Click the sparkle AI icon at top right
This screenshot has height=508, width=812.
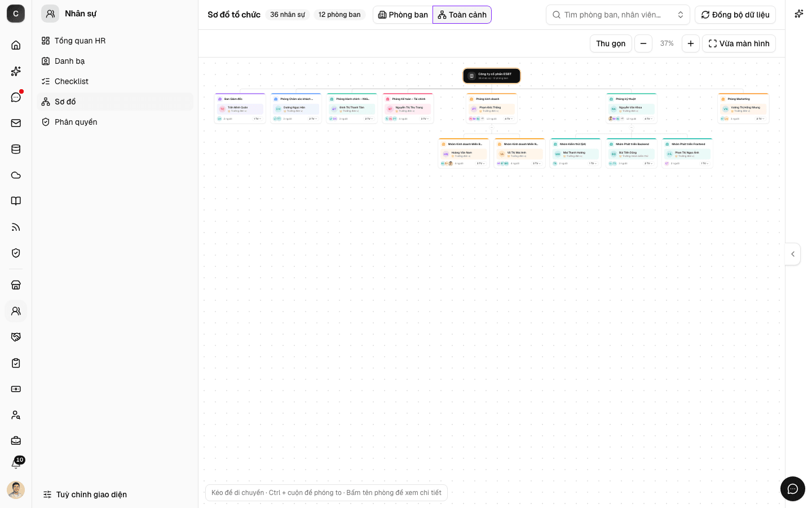(798, 14)
